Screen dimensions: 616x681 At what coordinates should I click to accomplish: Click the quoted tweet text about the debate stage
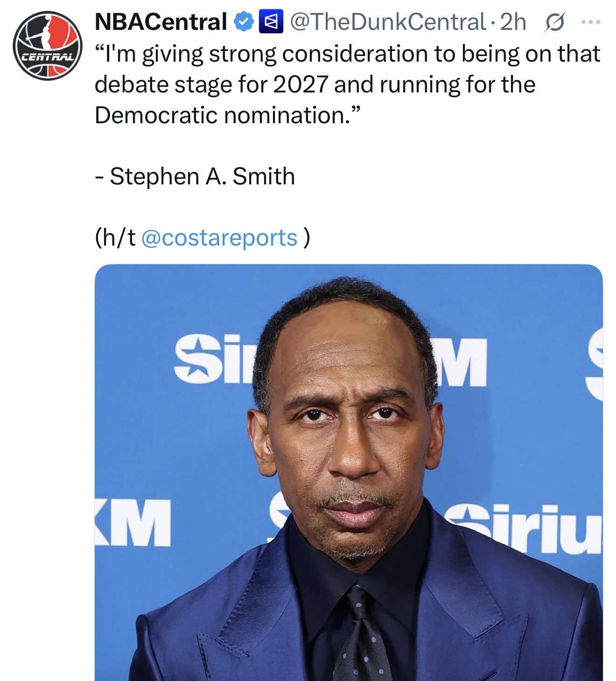pos(347,84)
